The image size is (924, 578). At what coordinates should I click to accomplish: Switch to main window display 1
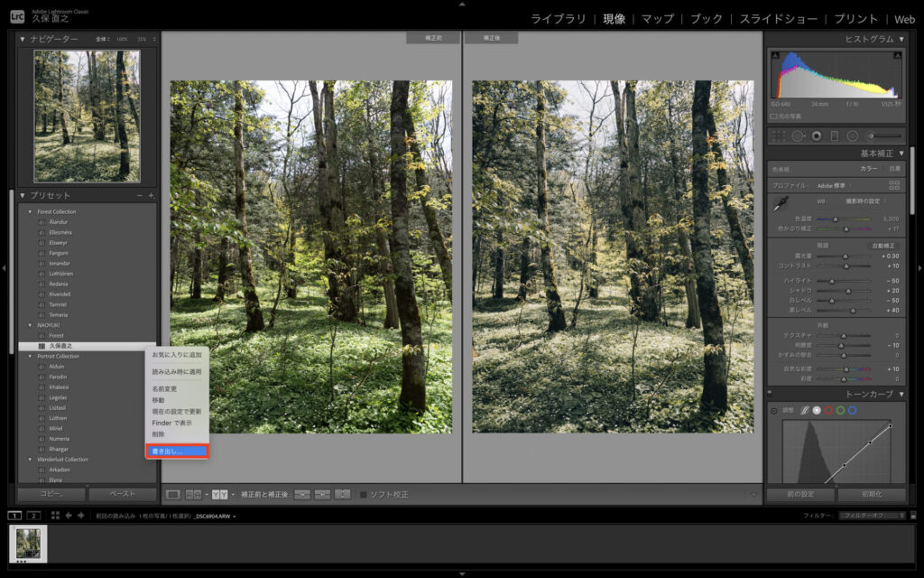14,516
